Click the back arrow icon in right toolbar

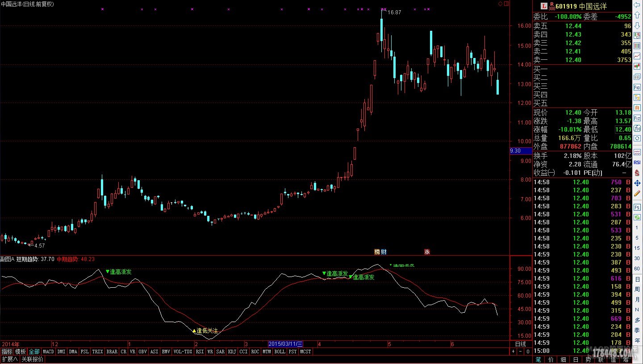tap(637, 5)
